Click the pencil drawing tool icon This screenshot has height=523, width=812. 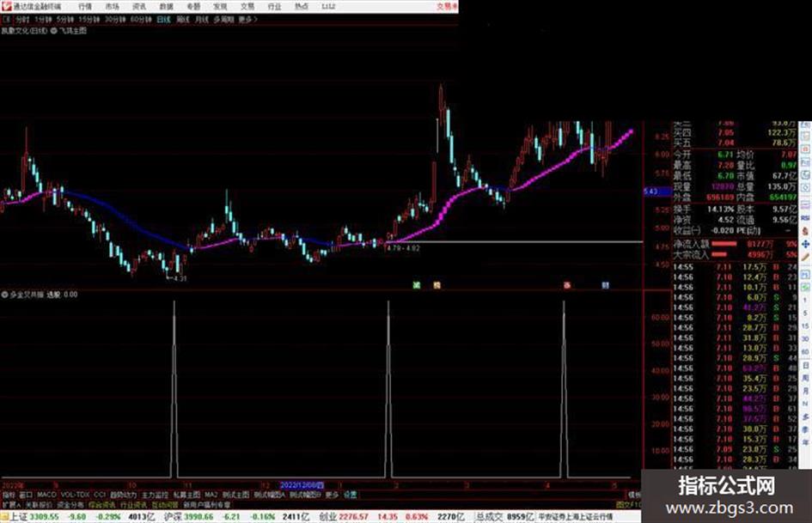[805, 258]
